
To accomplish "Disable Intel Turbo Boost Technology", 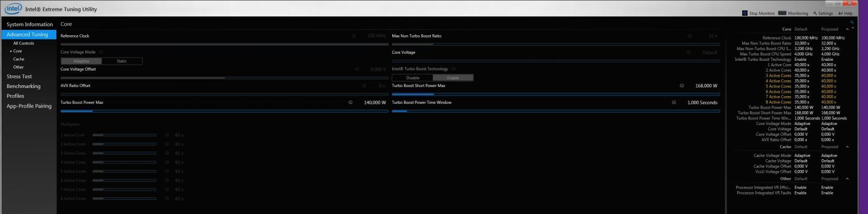I will point(413,78).
